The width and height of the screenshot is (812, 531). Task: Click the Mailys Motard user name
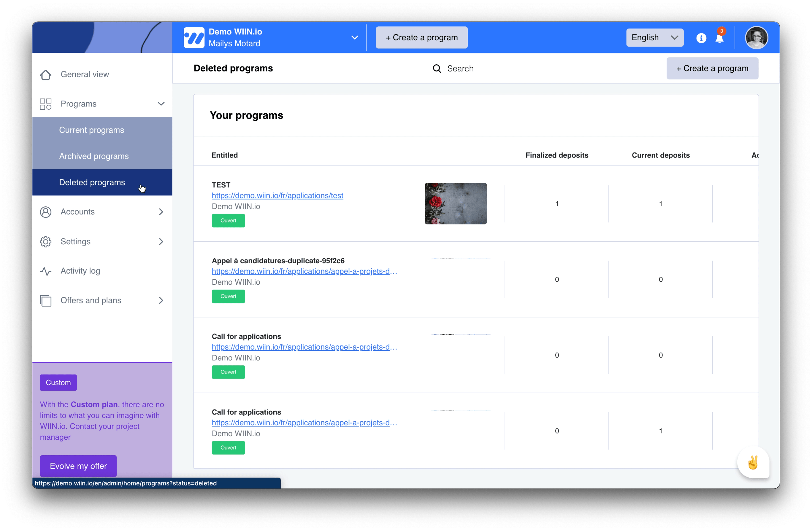pos(234,44)
